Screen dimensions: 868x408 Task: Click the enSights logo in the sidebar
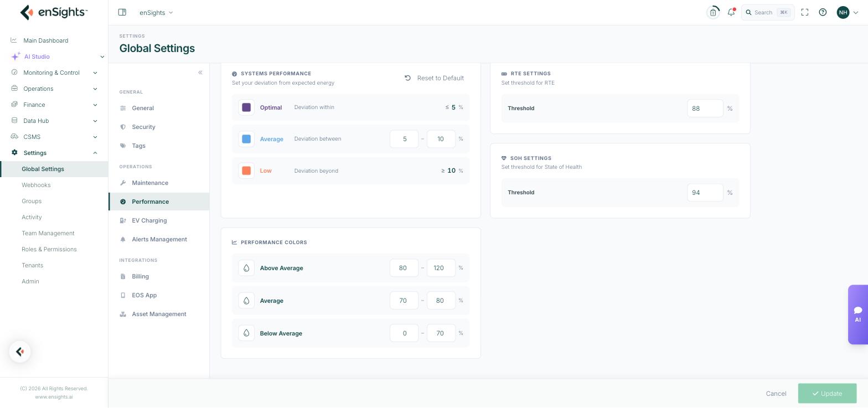(54, 12)
